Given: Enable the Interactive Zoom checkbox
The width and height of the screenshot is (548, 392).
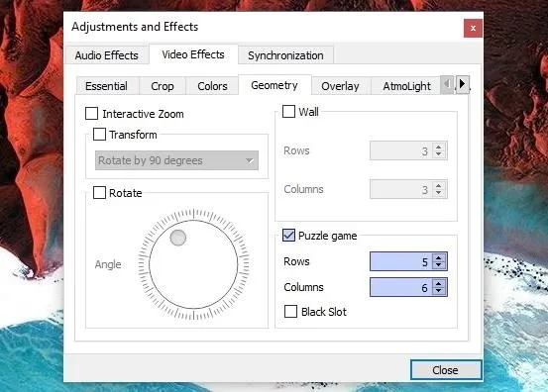Looking at the screenshot, I should pos(91,114).
